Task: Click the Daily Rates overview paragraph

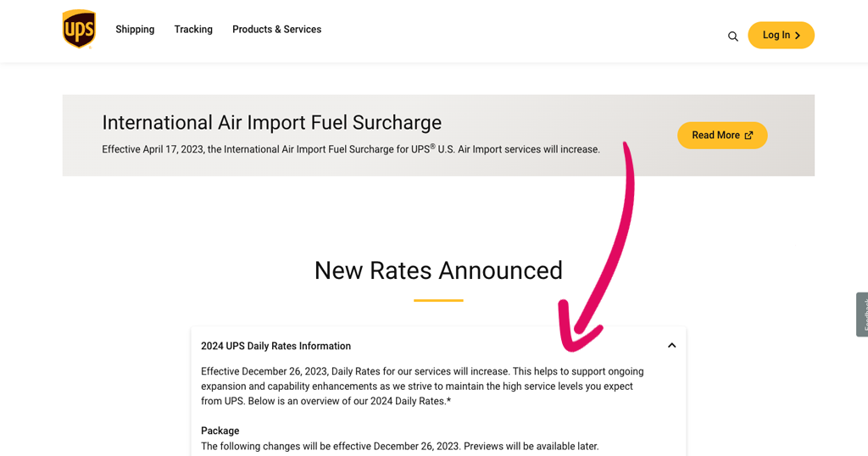Action: (422, 386)
